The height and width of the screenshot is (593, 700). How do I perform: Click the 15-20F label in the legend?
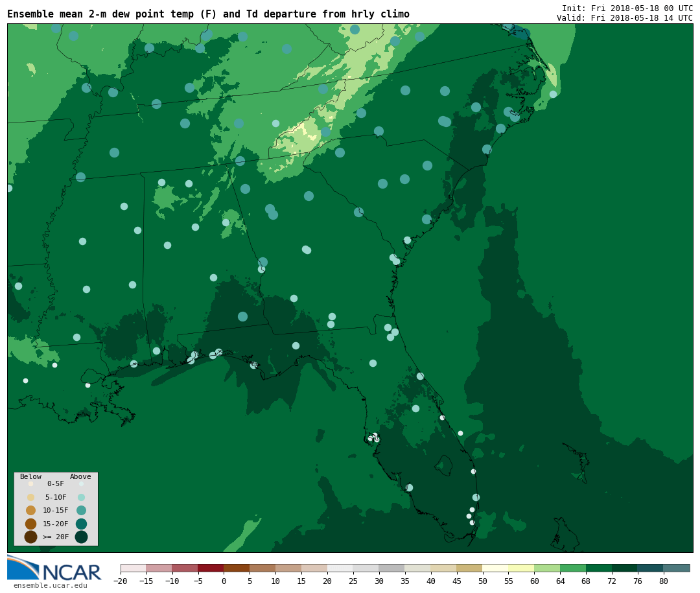pyautogui.click(x=55, y=524)
